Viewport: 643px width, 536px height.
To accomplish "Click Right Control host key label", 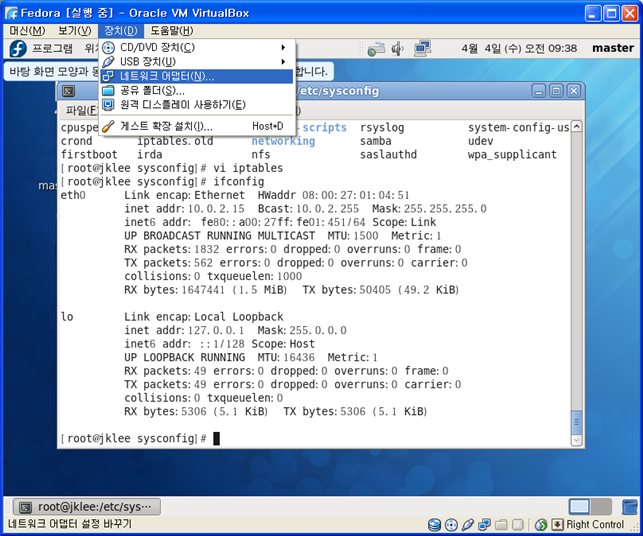I will [595, 525].
